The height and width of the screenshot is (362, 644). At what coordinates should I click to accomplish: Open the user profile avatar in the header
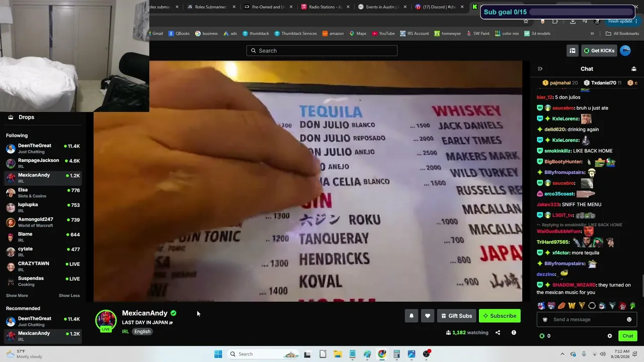tap(625, 50)
